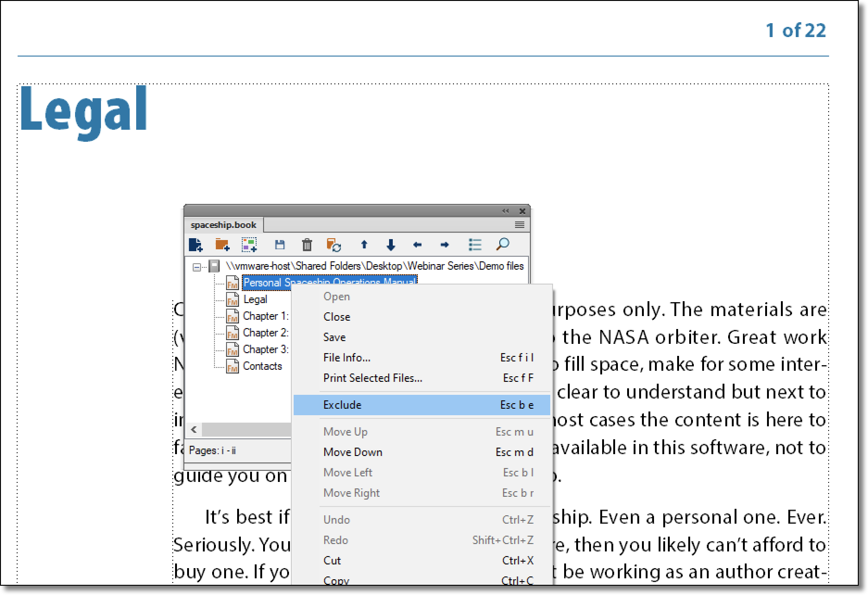Click the scrollbar left arrow button
Image resolution: width=868 pixels, height=595 pixels.
(x=194, y=429)
